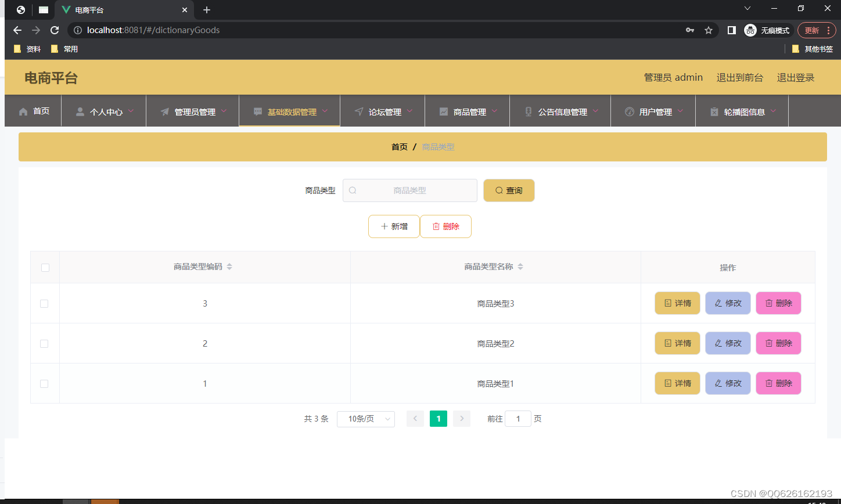Click the paper plane icon for 管理员管理
This screenshot has height=504, width=841.
pyautogui.click(x=165, y=111)
